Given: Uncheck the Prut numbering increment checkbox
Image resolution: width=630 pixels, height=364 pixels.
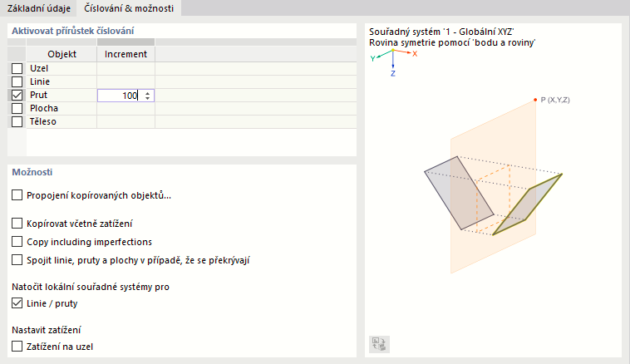Looking at the screenshot, I should (17, 96).
